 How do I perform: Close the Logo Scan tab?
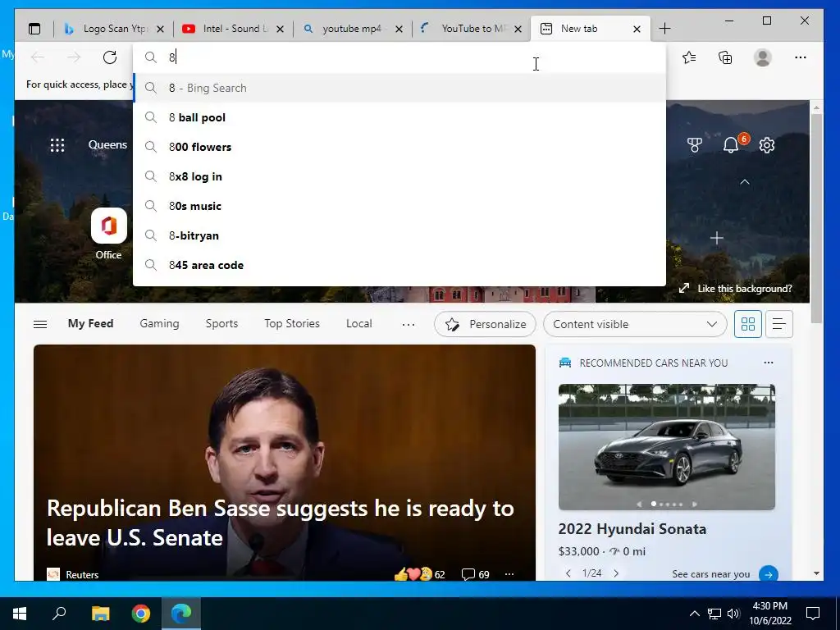160,29
